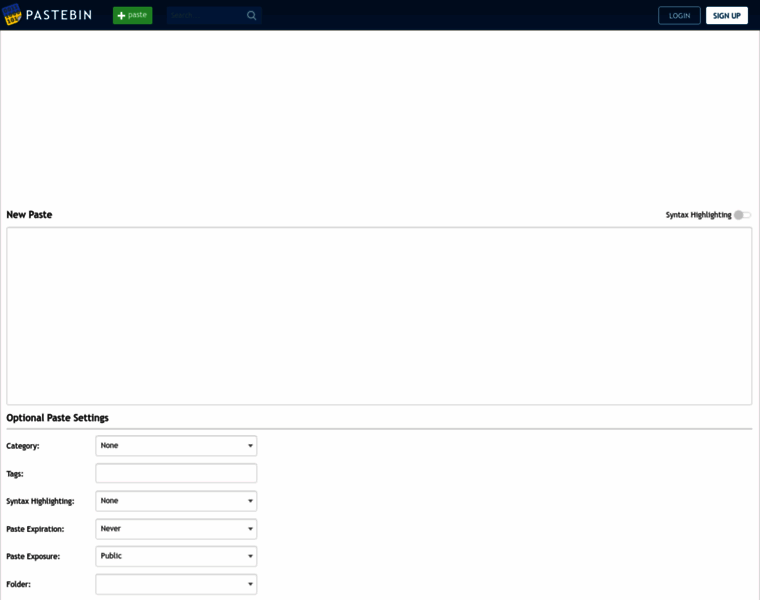Open the Folder dropdown
Viewport: 760px width, 600px height.
(x=176, y=584)
